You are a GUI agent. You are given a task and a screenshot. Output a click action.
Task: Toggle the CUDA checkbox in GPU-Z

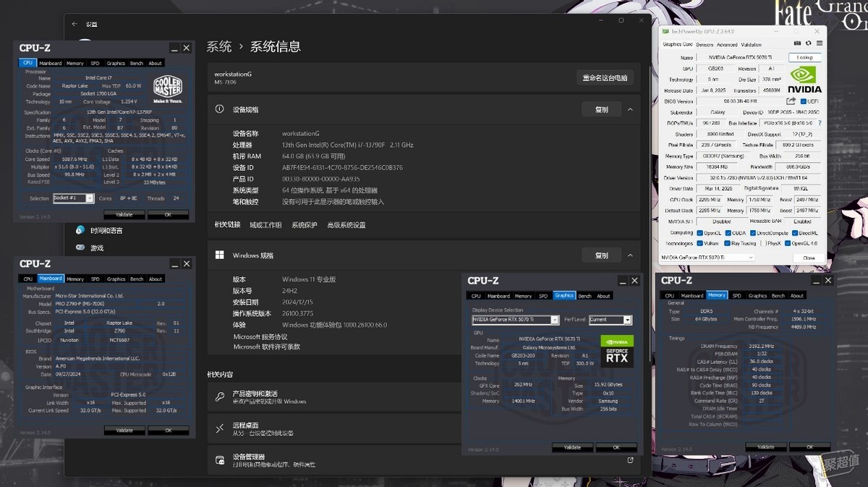click(728, 233)
